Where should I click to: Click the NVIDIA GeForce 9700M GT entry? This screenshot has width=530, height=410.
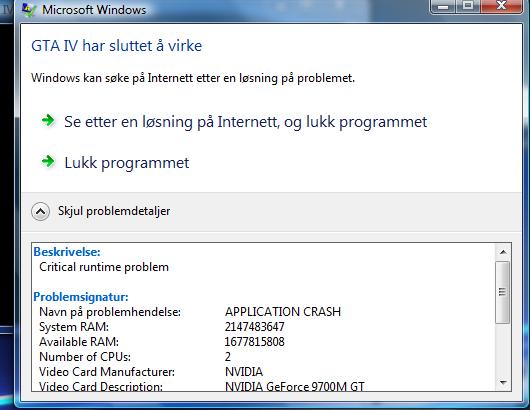coord(295,386)
